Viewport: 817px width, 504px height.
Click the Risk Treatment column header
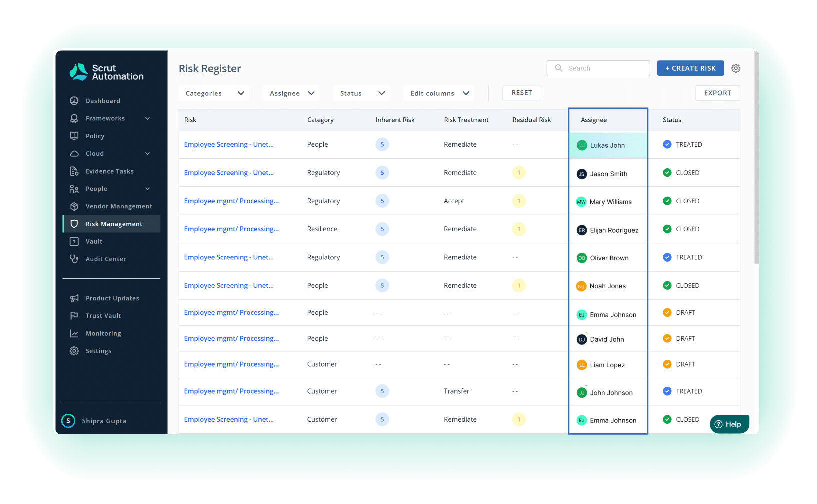point(466,120)
